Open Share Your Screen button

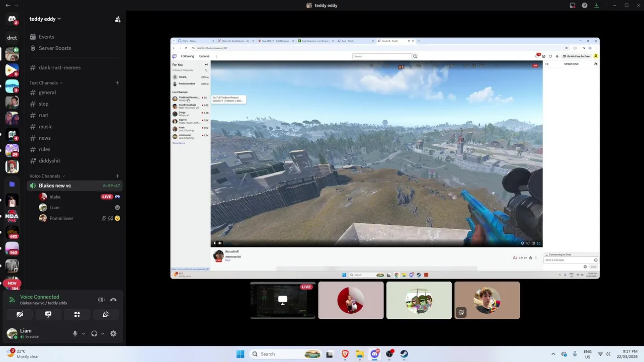click(48, 314)
